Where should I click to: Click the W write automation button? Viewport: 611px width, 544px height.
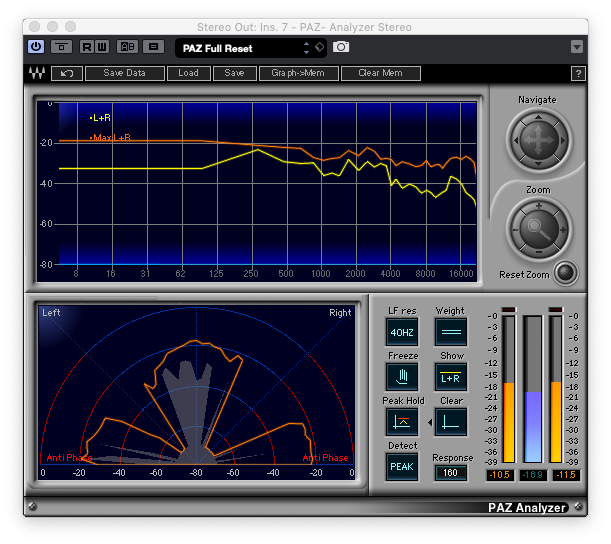click(102, 47)
